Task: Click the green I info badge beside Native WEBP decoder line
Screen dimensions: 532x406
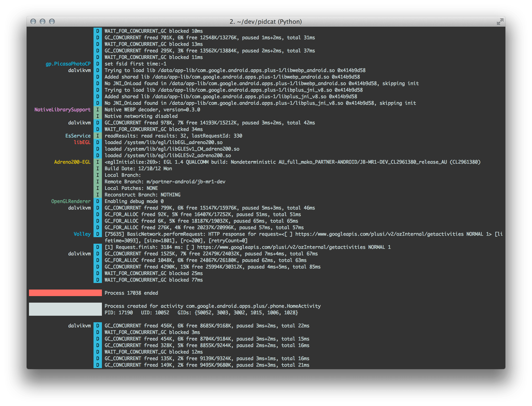Action: 97,109
